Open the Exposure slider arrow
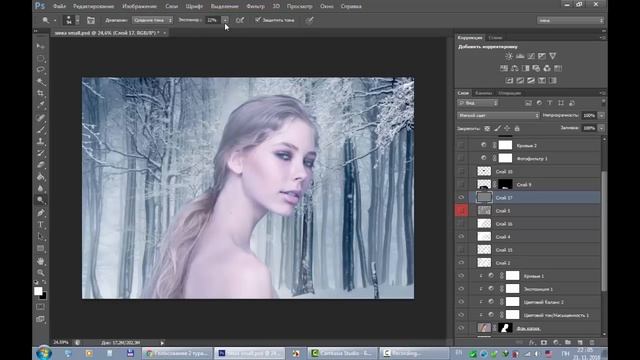Viewport: 640px width, 360px height. [225, 20]
